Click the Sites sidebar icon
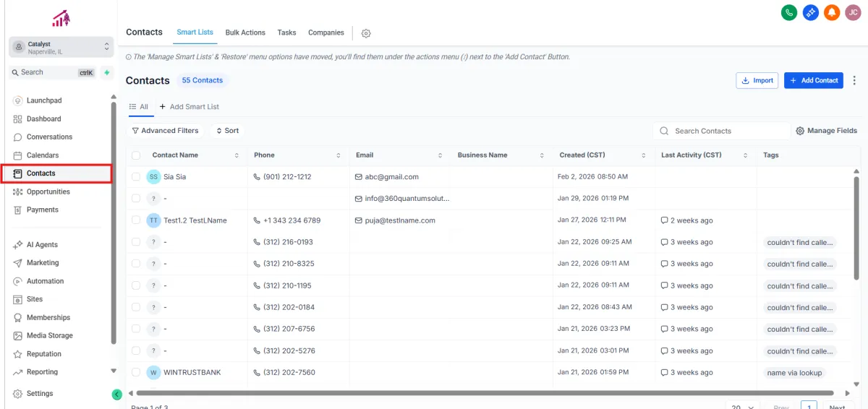Image resolution: width=868 pixels, height=409 pixels. pos(18,299)
